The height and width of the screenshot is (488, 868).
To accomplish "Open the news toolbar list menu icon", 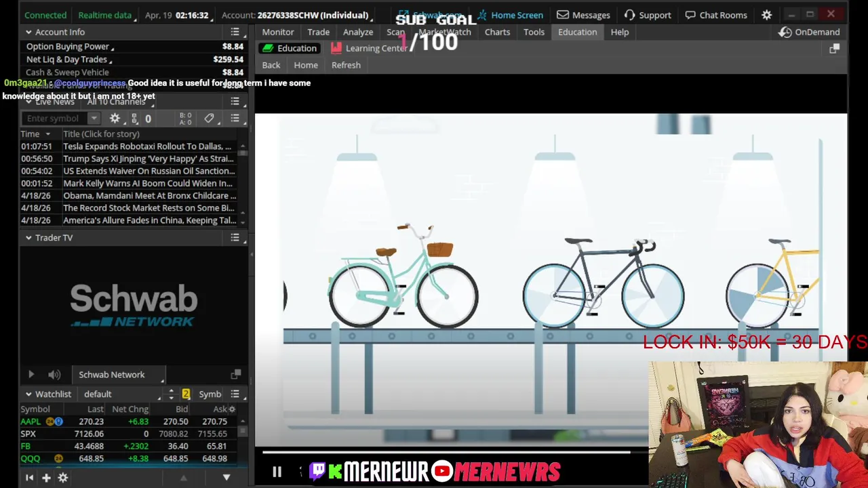I will pyautogui.click(x=235, y=119).
